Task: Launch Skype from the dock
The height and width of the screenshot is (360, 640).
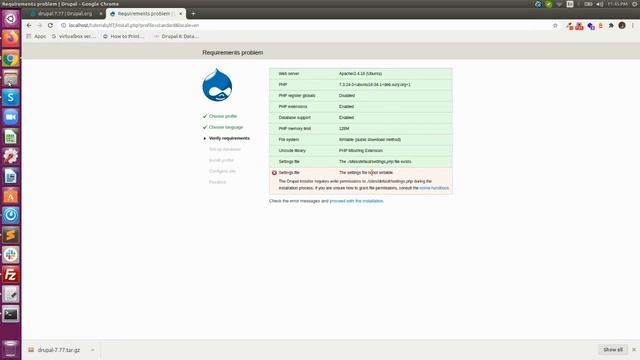Action: 11,98
